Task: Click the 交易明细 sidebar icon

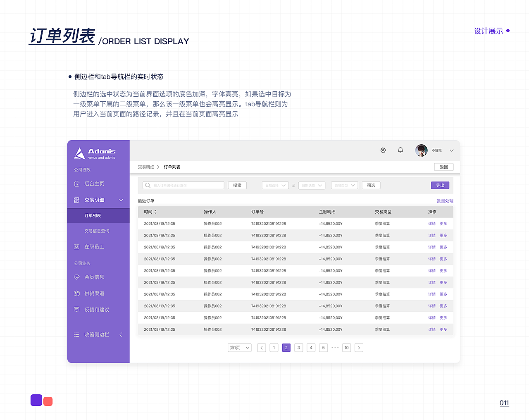Action: [76, 200]
